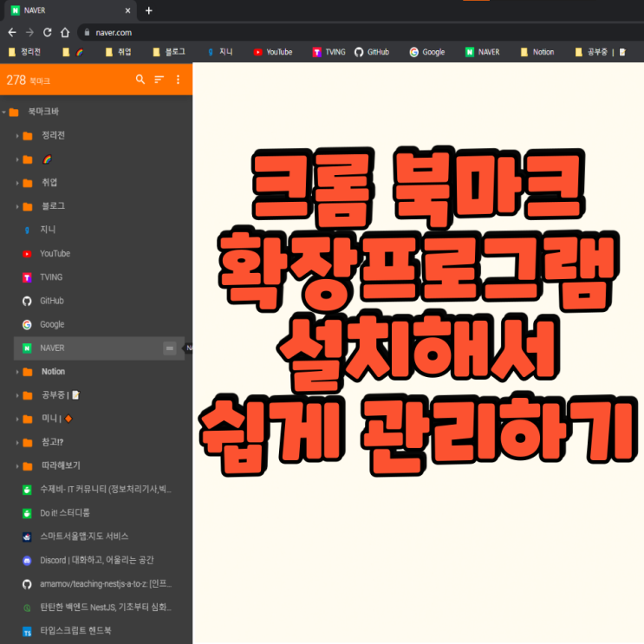Image resolution: width=644 pixels, height=644 pixels.
Task: Click the search icon in bookmark sidebar header
Action: (140, 79)
